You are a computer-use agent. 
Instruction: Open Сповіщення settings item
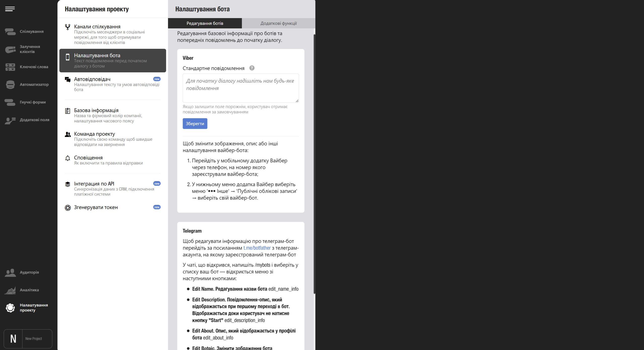click(113, 160)
